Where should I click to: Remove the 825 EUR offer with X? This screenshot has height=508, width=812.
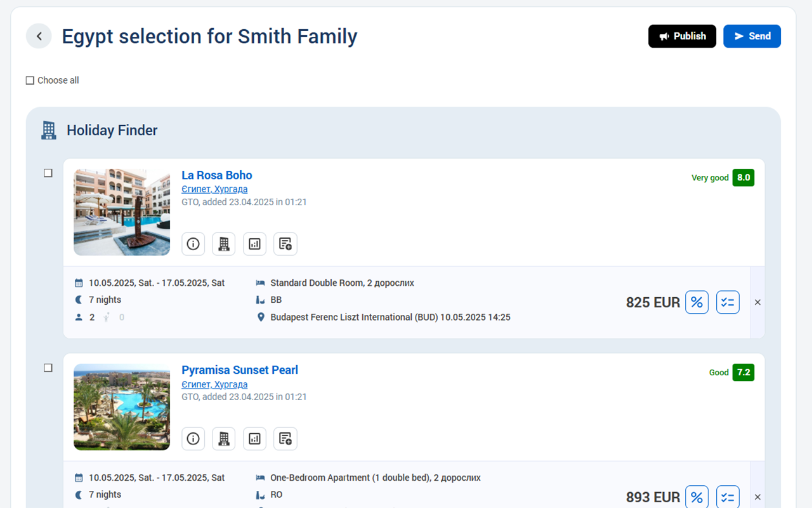(x=757, y=302)
